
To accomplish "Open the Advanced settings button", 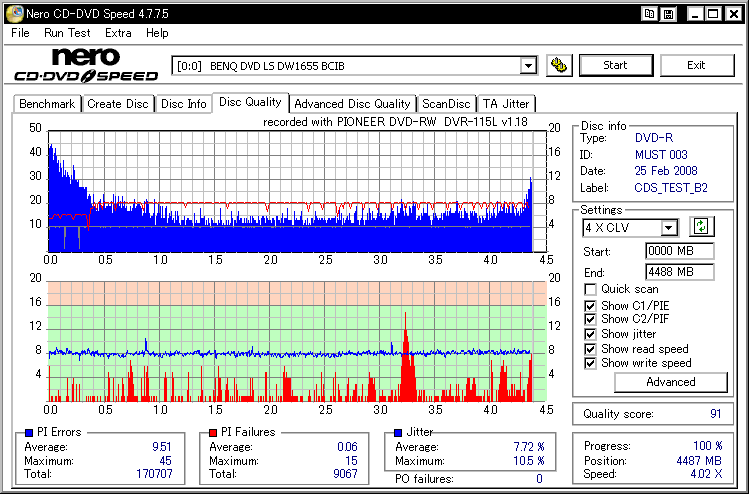I will point(671,382).
